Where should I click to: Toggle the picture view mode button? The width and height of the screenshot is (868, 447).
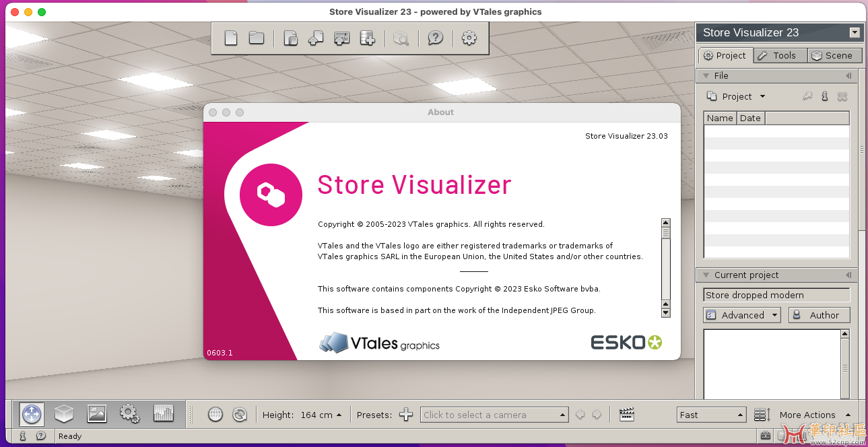tap(97, 414)
